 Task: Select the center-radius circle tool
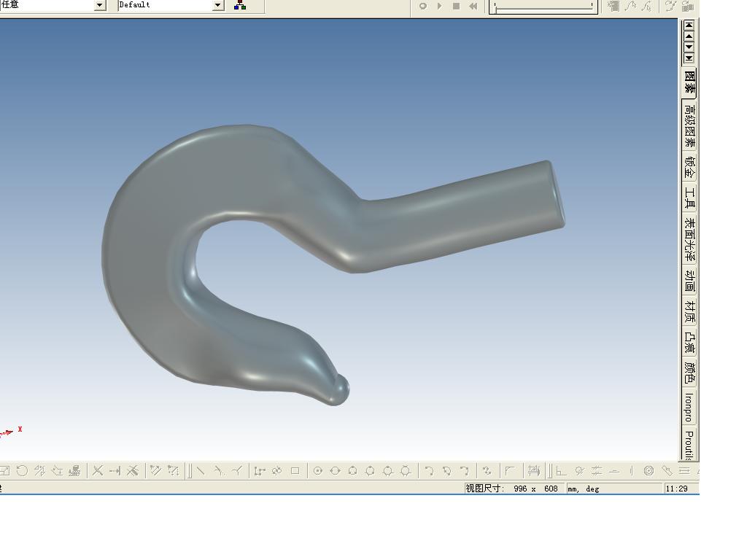point(318,471)
